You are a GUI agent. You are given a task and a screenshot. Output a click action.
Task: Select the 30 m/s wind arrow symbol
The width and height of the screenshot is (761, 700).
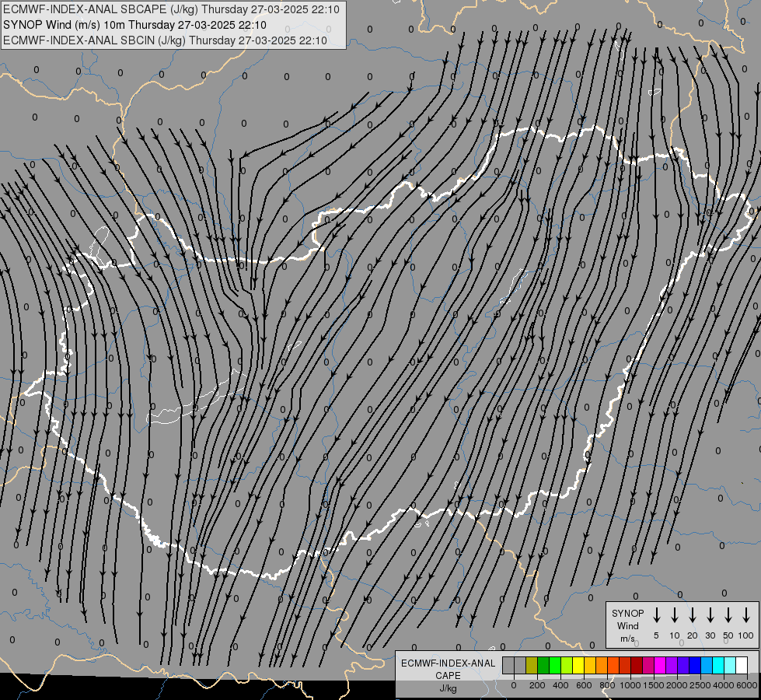point(710,614)
